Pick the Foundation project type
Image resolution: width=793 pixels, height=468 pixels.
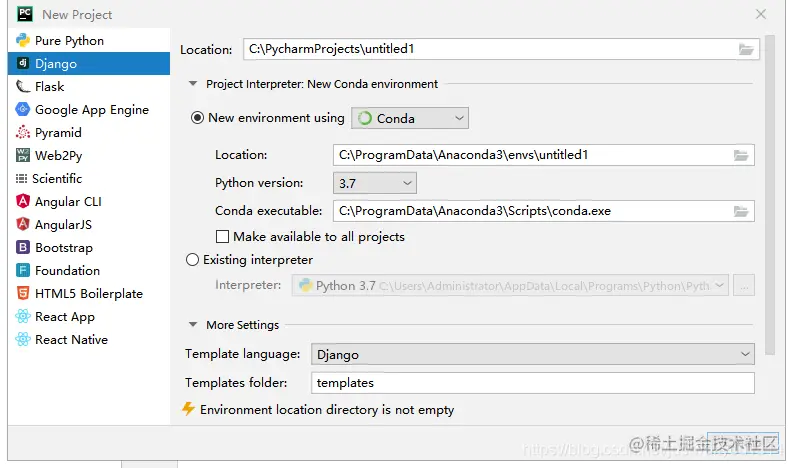pyautogui.click(x=89, y=271)
